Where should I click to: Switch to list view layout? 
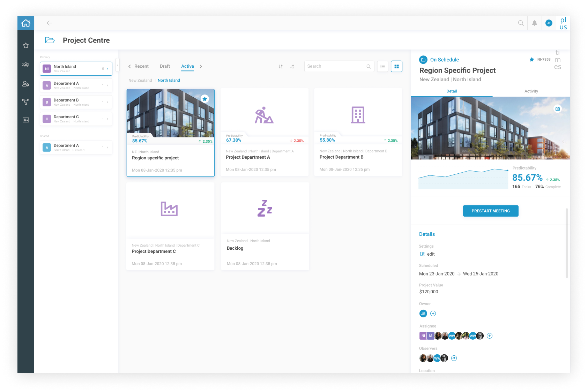pyautogui.click(x=382, y=66)
